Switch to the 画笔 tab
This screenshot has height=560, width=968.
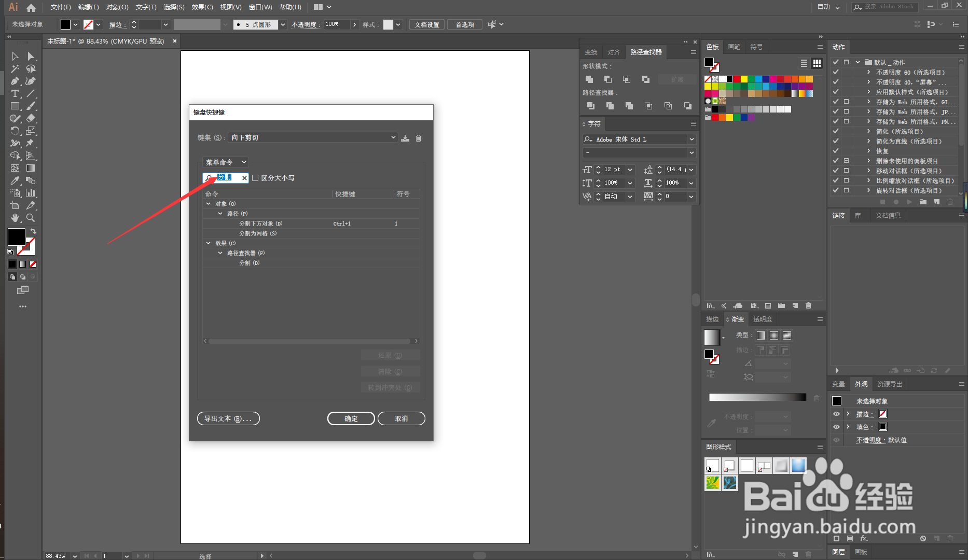[734, 47]
